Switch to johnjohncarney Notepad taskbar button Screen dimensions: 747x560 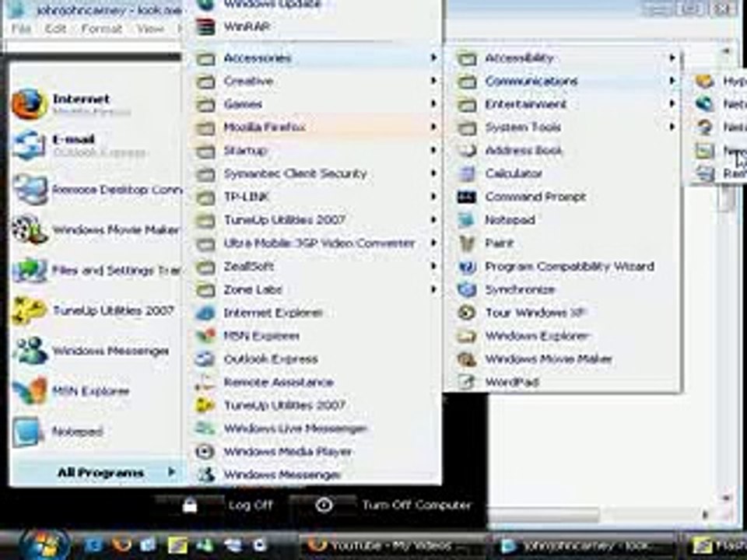coord(582,545)
